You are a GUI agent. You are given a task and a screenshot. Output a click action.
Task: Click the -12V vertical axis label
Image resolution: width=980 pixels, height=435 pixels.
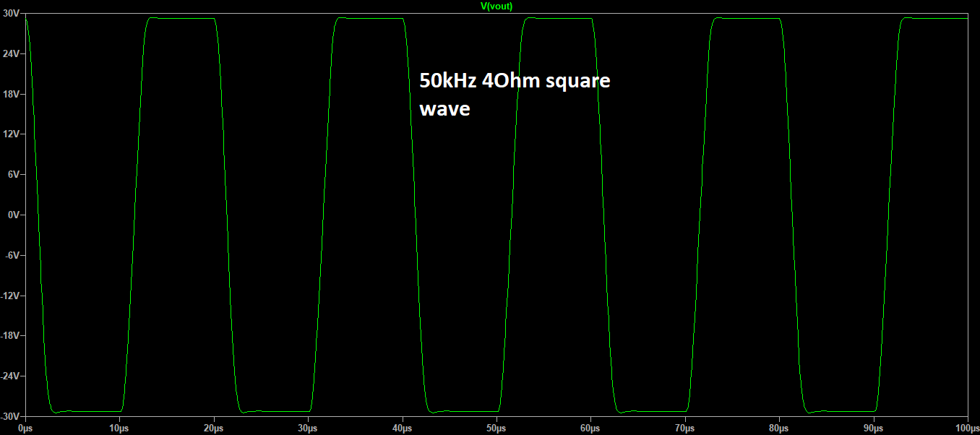pyautogui.click(x=9, y=296)
